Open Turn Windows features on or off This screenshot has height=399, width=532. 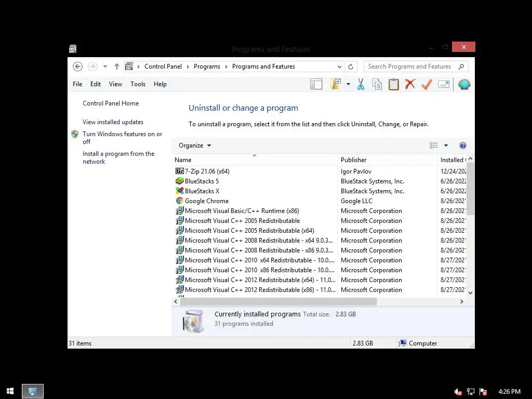pyautogui.click(x=122, y=138)
